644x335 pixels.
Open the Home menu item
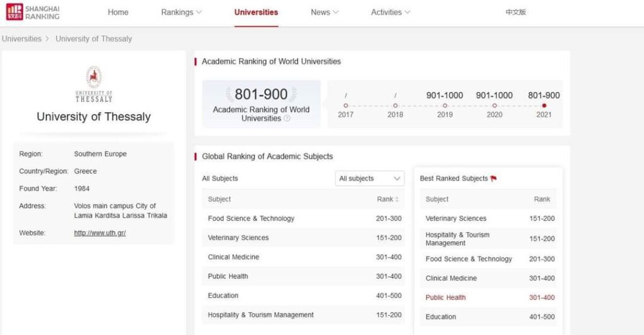[118, 13]
